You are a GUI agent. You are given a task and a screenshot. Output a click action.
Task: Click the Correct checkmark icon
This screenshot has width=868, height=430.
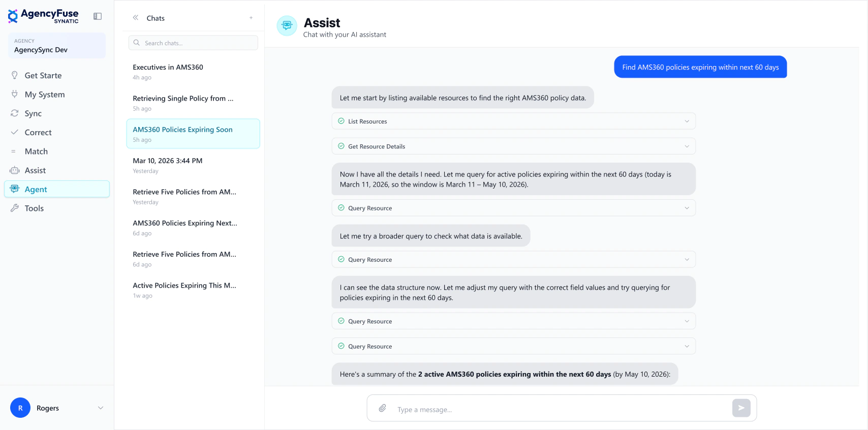pos(15,132)
